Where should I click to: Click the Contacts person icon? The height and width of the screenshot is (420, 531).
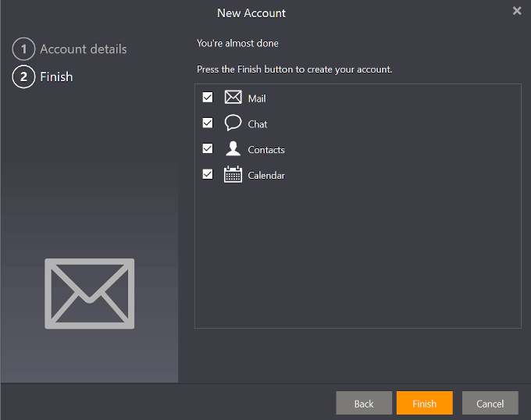tap(233, 148)
